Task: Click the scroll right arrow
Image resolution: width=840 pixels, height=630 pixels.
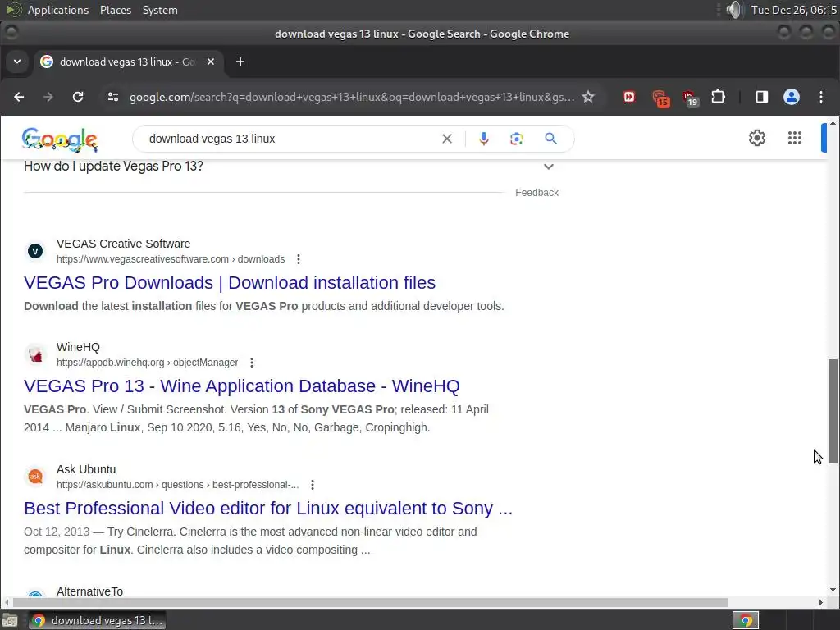Action: pos(820,603)
